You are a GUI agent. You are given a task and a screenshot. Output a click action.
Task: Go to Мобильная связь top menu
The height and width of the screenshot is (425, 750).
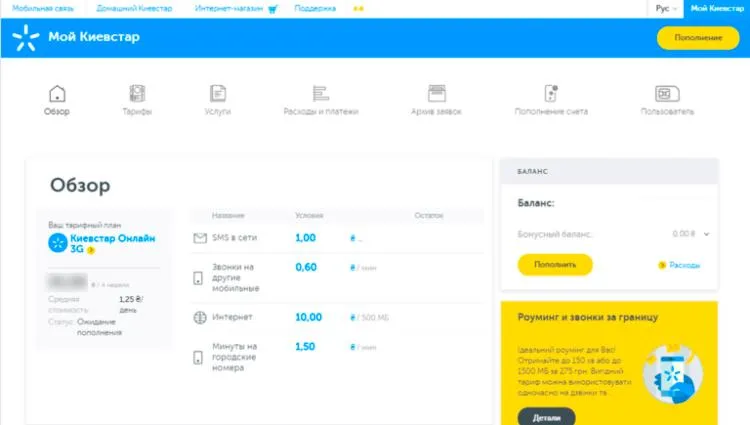(x=43, y=9)
